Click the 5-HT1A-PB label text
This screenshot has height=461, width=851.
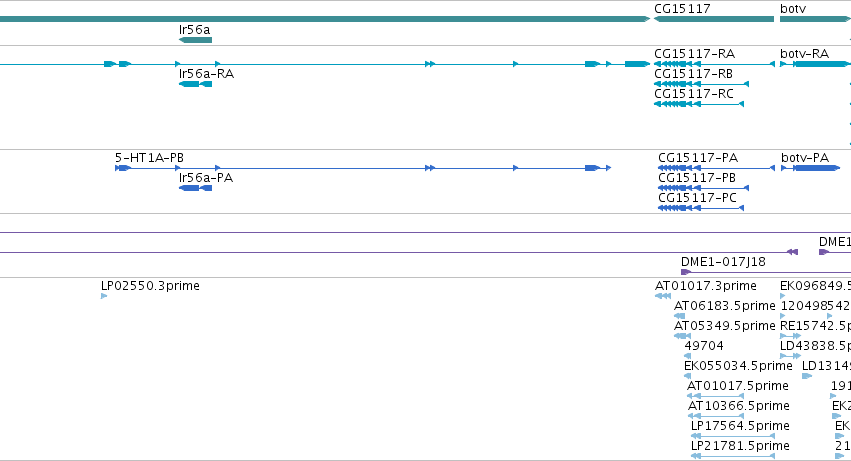click(x=149, y=157)
